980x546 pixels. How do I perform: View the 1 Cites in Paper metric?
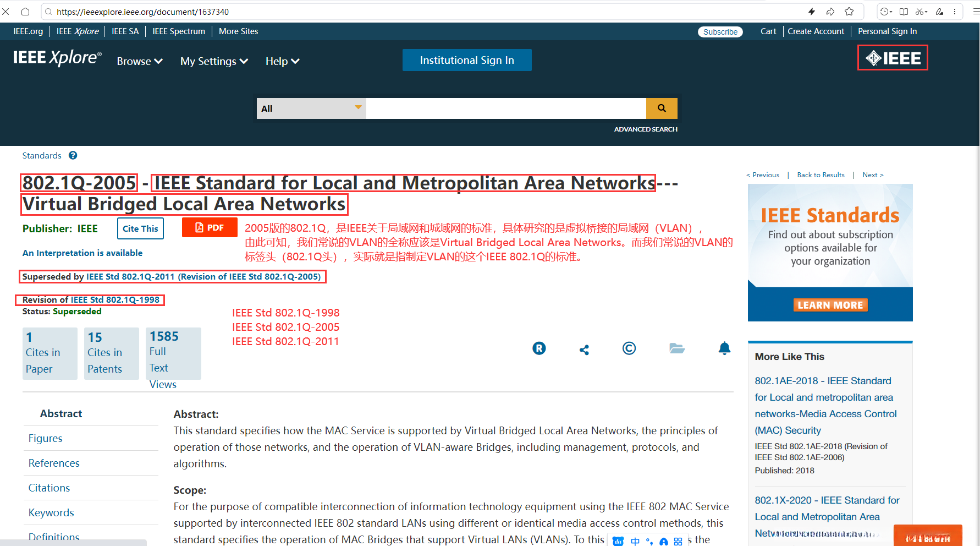[x=50, y=353]
